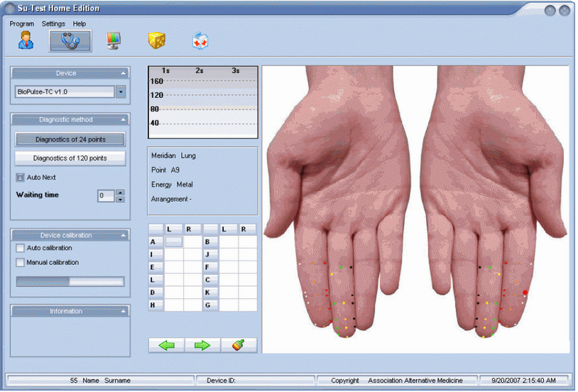
Task: Open the Settings menu
Action: click(x=53, y=23)
